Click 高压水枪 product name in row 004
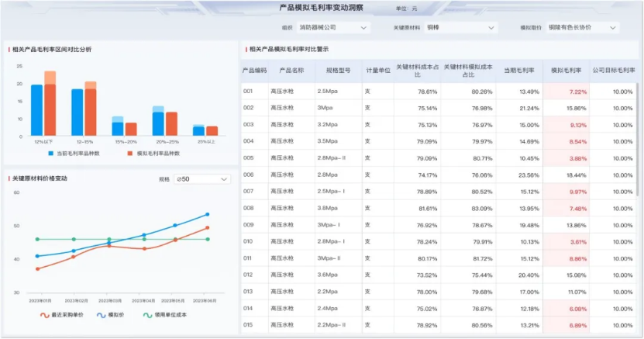The image size is (644, 339). [291, 141]
